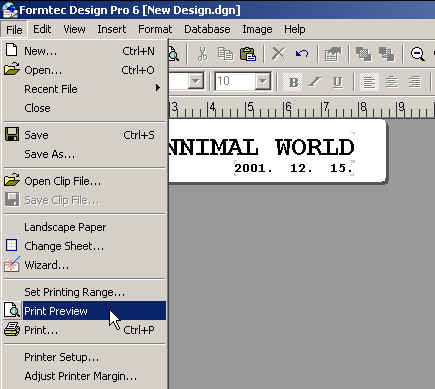Click the Copy toolbar icon
The height and width of the screenshot is (389, 435).
[x=225, y=54]
